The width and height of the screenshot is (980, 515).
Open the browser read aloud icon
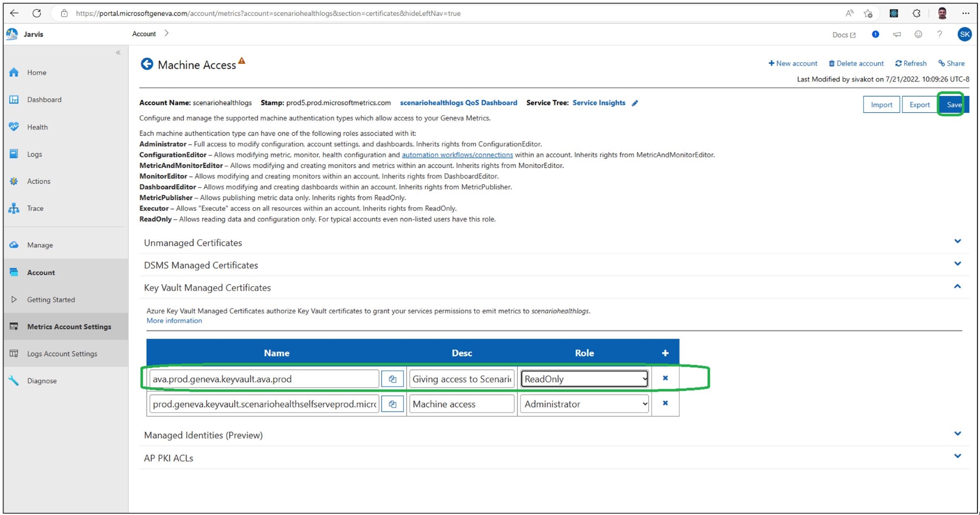click(849, 13)
